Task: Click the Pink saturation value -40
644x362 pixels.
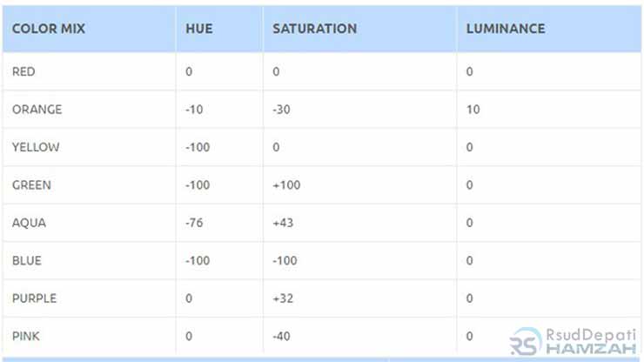Action: click(281, 336)
